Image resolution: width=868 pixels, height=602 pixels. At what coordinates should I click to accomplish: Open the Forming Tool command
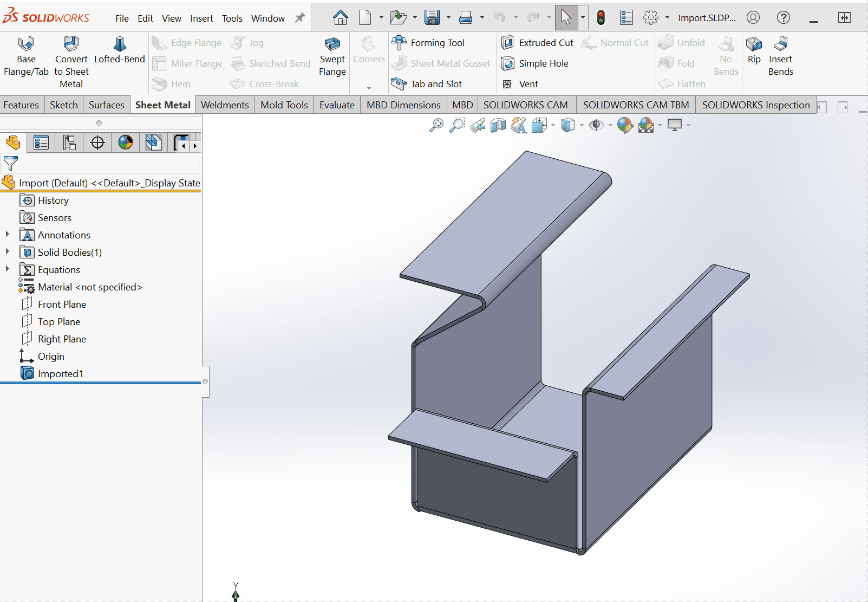point(429,43)
